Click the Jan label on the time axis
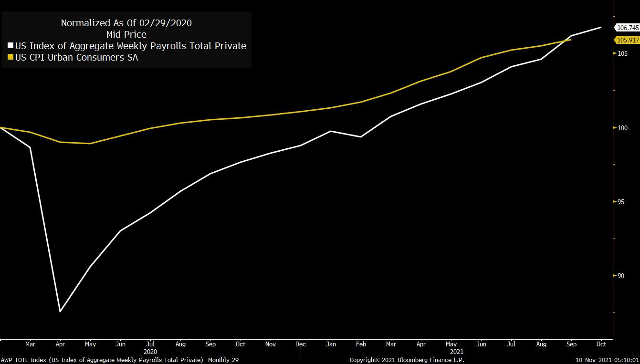The image size is (640, 364). tap(331, 344)
